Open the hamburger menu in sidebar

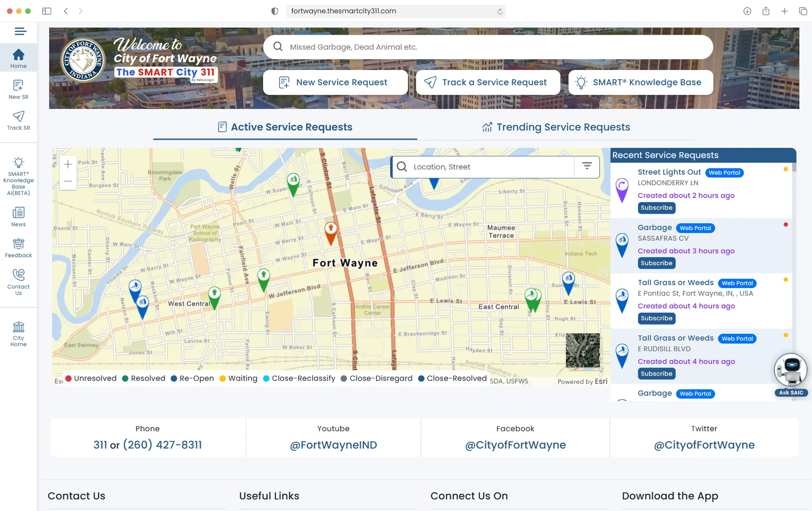tap(20, 31)
